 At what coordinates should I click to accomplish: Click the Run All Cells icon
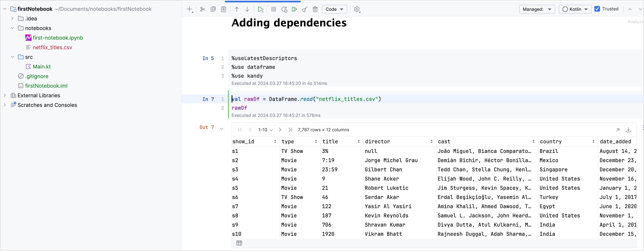(x=295, y=9)
